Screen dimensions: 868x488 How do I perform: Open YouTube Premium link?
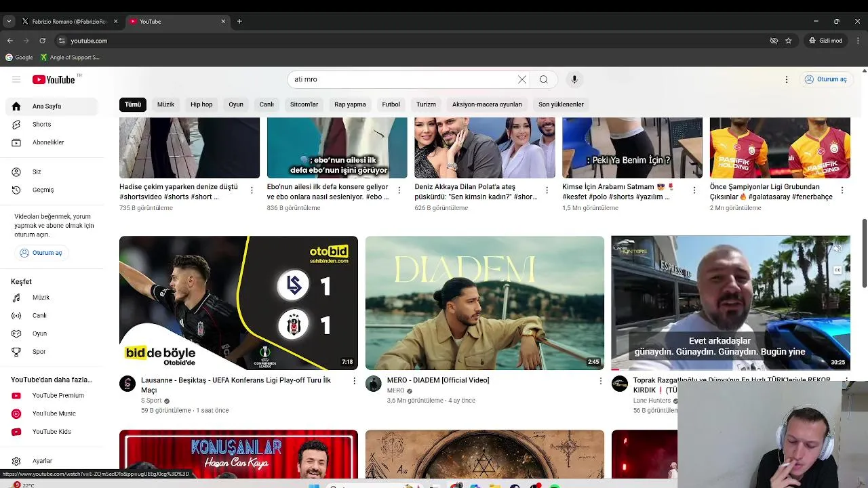[53, 395]
